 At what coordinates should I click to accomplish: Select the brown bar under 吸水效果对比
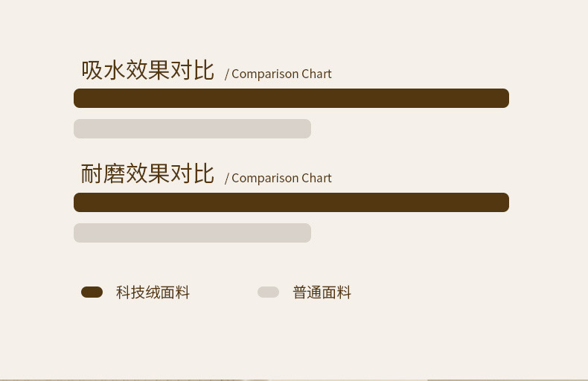click(x=291, y=98)
